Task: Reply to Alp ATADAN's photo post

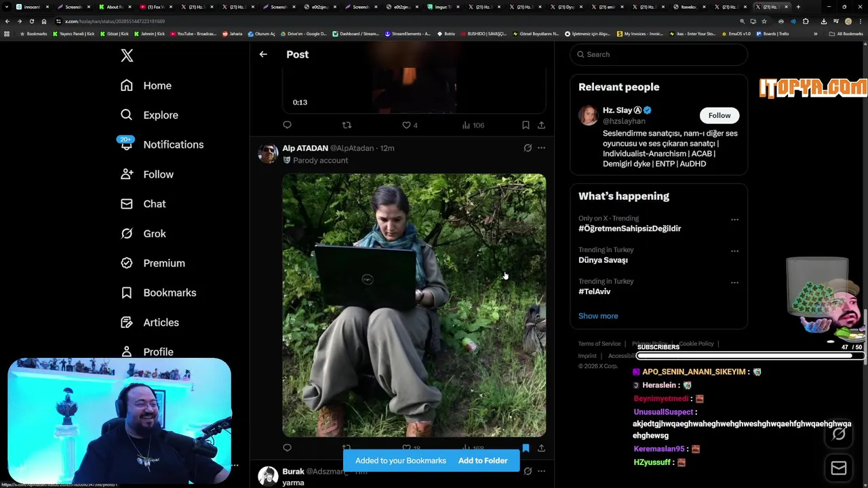Action: (287, 448)
